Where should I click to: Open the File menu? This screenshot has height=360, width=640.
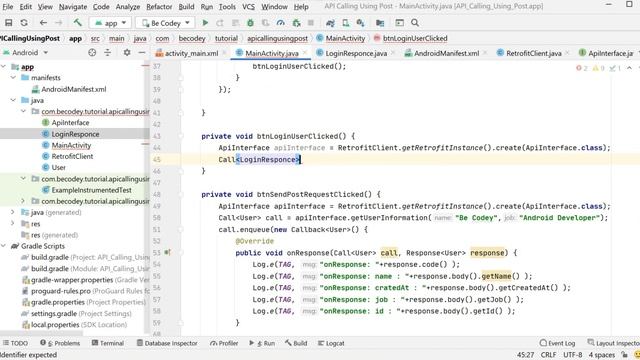coord(8,7)
